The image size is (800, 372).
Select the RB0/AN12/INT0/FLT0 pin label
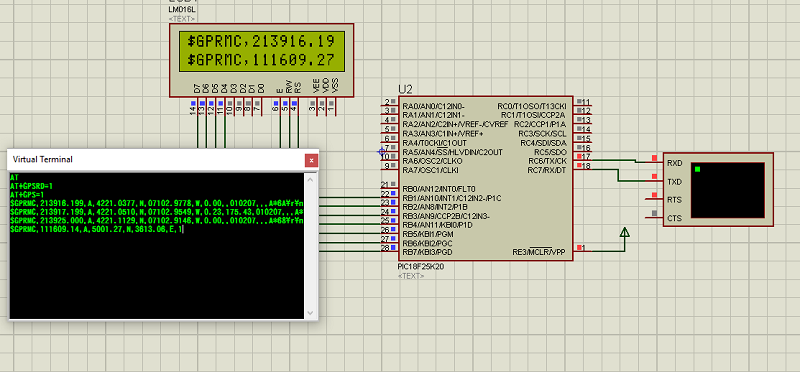[x=438, y=188]
